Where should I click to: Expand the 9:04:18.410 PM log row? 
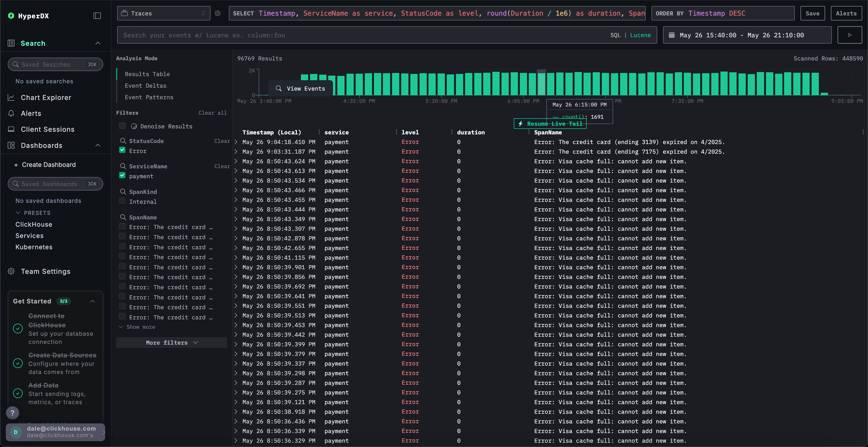pos(236,142)
